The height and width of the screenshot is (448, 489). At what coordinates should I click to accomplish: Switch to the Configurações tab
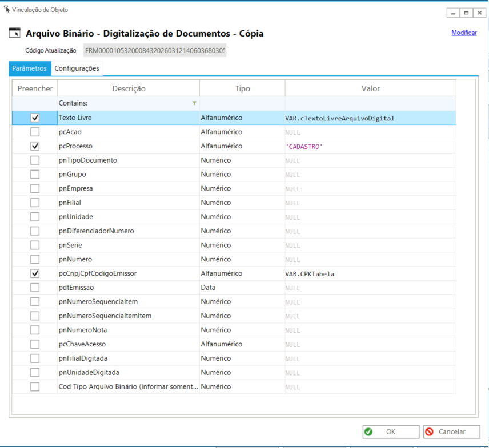coord(77,68)
